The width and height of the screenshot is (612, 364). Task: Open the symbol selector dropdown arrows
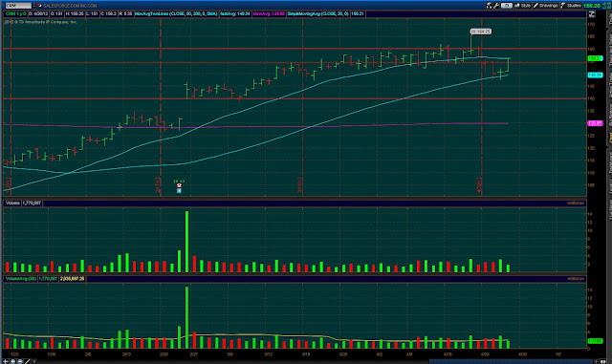[x=34, y=6]
